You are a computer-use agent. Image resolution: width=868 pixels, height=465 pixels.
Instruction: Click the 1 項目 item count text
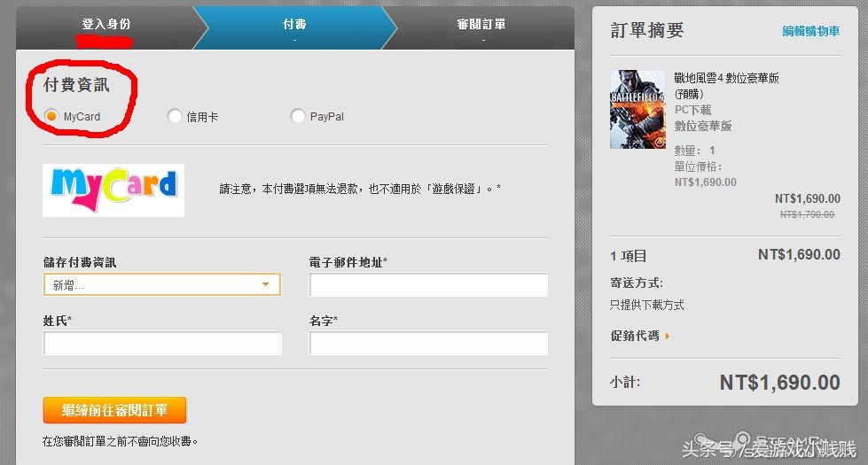click(x=629, y=256)
